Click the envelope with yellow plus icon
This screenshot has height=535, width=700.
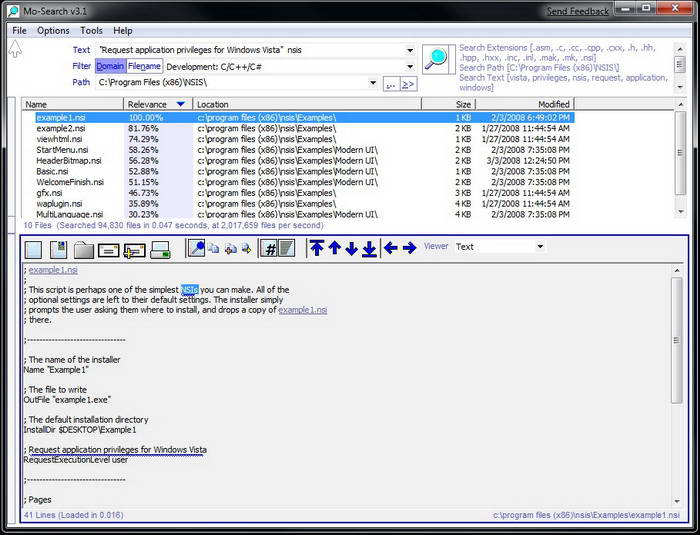tap(134, 250)
